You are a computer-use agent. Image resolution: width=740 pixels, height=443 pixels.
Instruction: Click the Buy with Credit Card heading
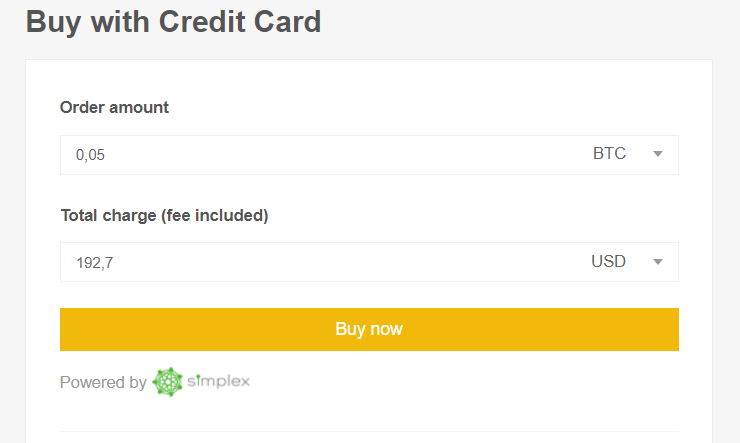coord(173,22)
